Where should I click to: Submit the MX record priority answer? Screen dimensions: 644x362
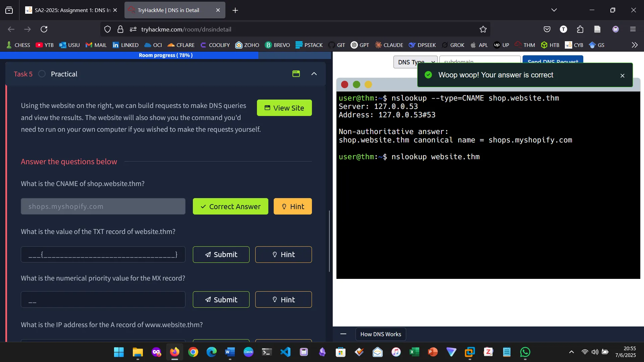(221, 299)
